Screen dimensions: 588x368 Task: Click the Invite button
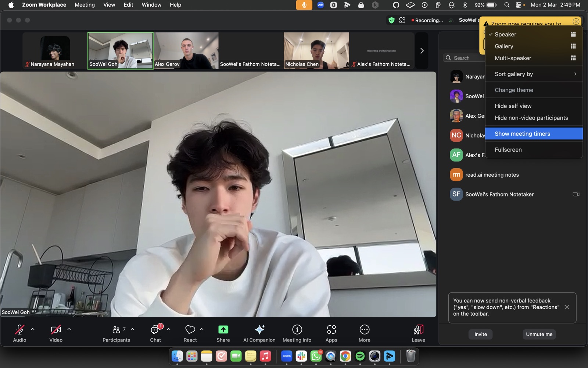481,334
